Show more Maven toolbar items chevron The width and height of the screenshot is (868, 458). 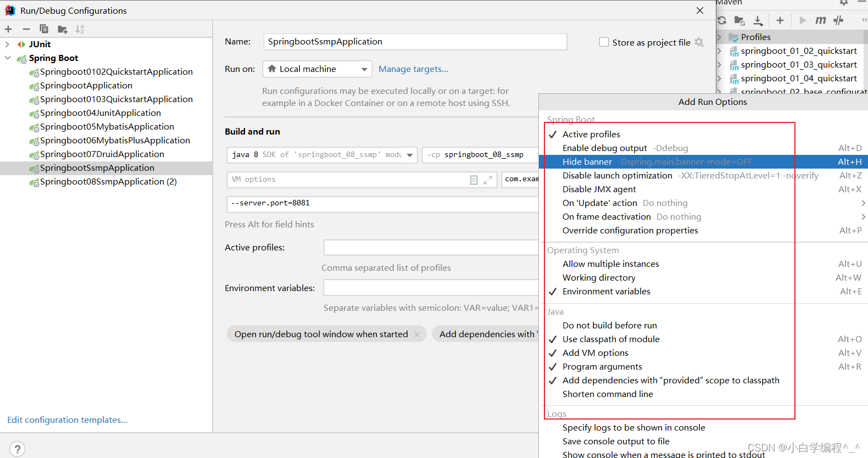coord(864,20)
